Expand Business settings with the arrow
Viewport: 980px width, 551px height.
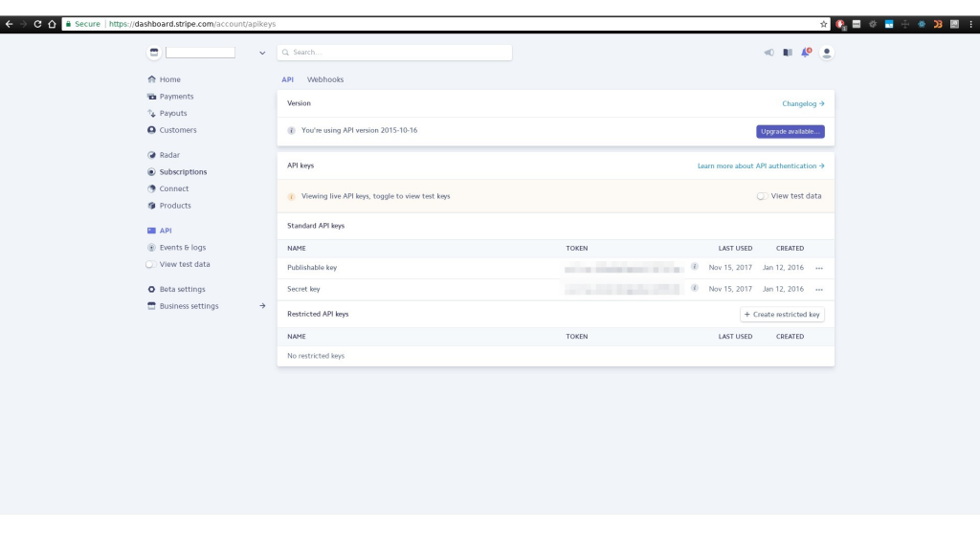tap(262, 306)
